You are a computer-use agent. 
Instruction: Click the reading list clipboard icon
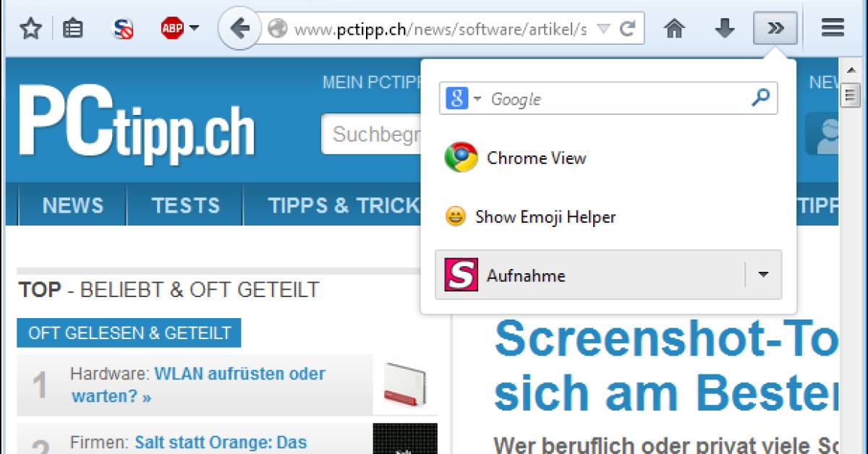coord(72,27)
